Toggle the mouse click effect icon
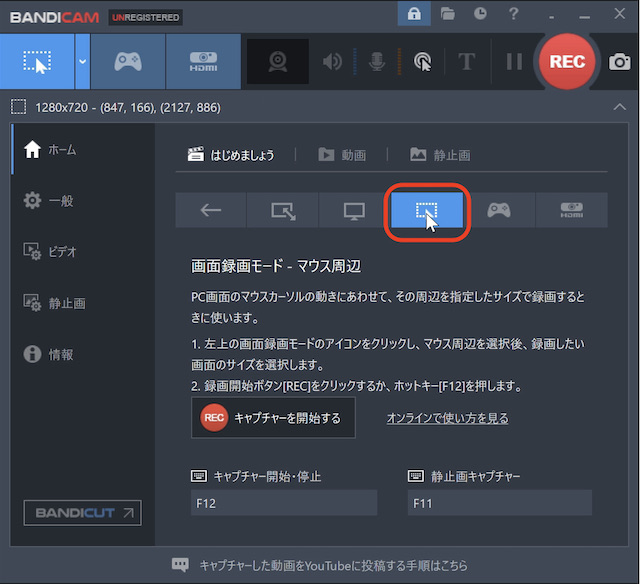 tap(422, 62)
